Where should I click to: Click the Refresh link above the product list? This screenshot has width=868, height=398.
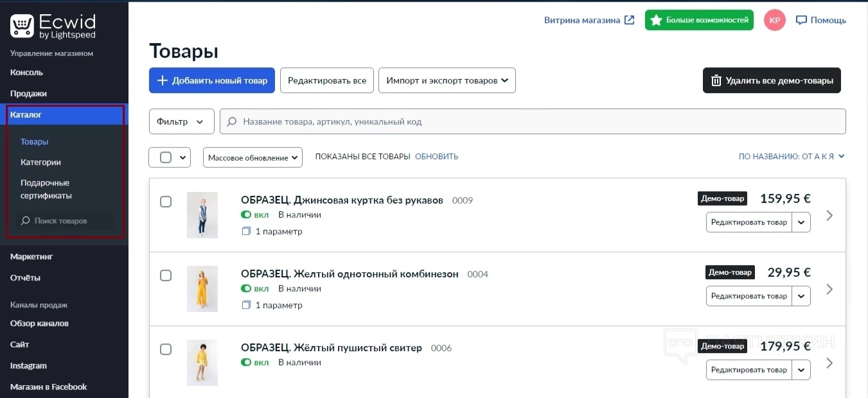click(x=436, y=157)
